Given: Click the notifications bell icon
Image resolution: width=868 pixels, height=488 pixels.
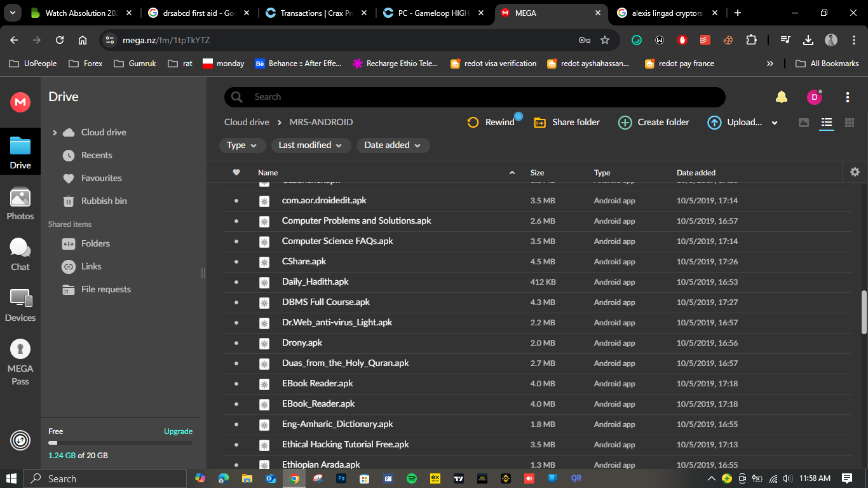Looking at the screenshot, I should pyautogui.click(x=782, y=97).
